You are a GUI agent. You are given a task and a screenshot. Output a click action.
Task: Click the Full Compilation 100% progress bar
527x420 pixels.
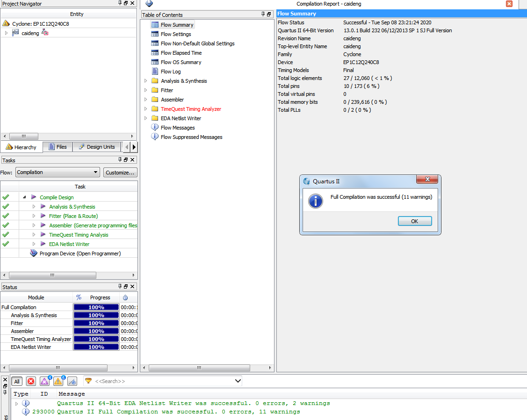coord(96,307)
